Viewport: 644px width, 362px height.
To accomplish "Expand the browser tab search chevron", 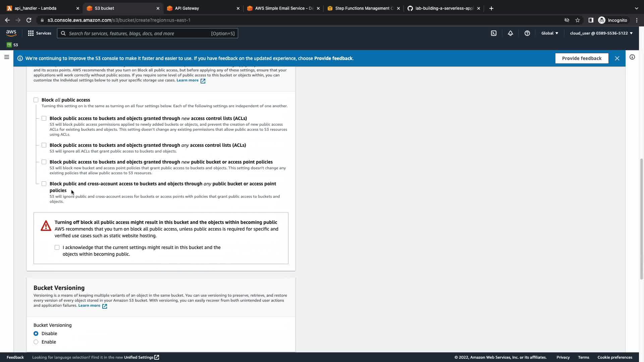I will pyautogui.click(x=636, y=8).
